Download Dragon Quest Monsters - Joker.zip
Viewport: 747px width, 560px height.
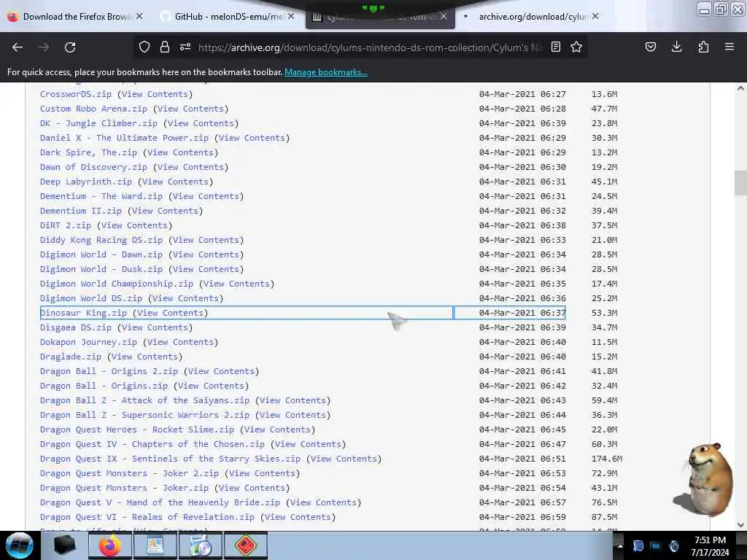point(124,488)
